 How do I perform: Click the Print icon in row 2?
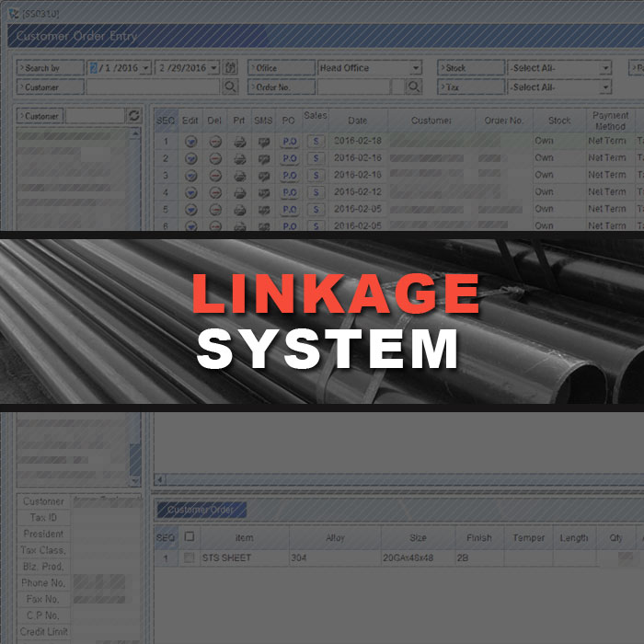coord(240,159)
